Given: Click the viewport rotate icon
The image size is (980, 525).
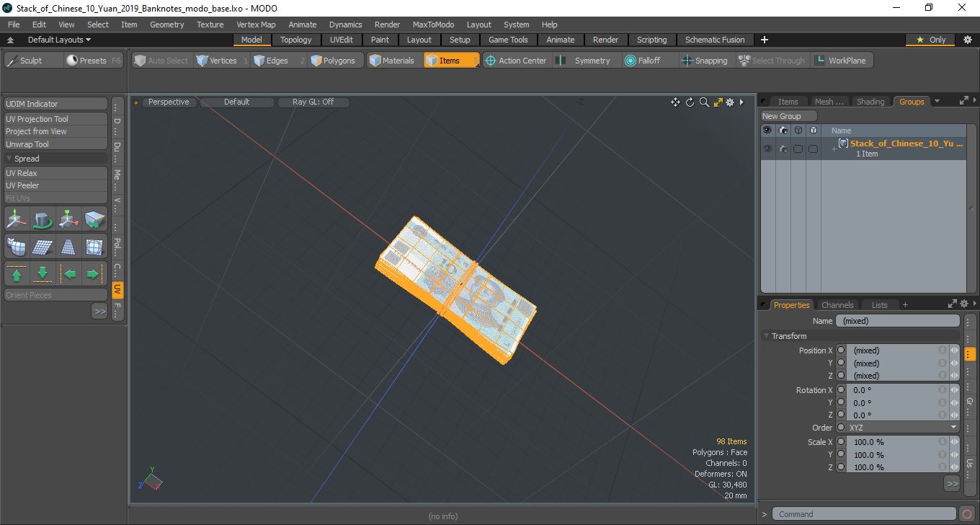Looking at the screenshot, I should pyautogui.click(x=690, y=102).
